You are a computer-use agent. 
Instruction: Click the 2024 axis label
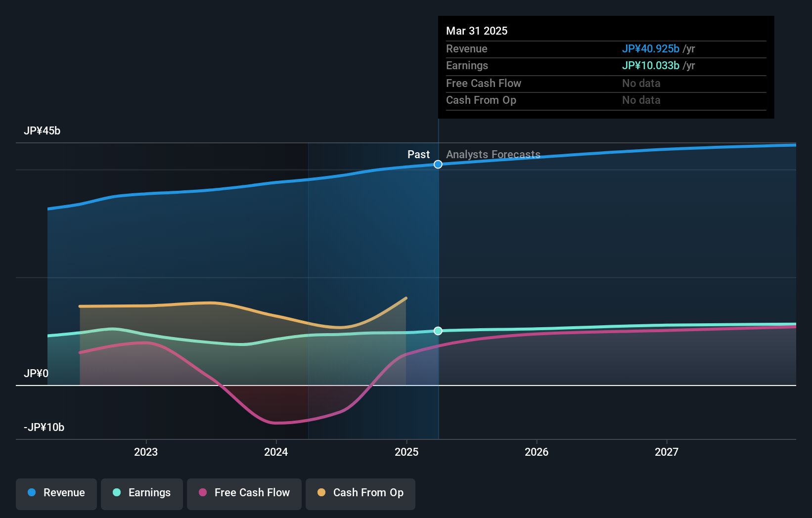point(276,452)
